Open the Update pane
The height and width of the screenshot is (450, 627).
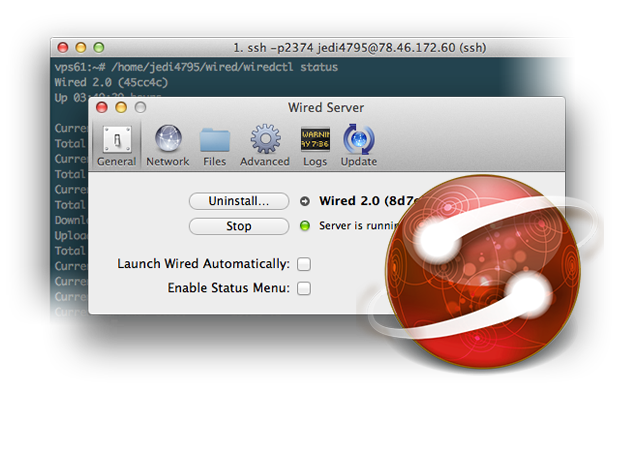pos(359,139)
